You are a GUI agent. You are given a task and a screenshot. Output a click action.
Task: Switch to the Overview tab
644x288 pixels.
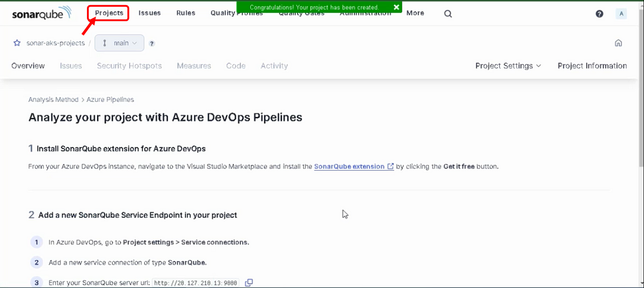[28, 66]
